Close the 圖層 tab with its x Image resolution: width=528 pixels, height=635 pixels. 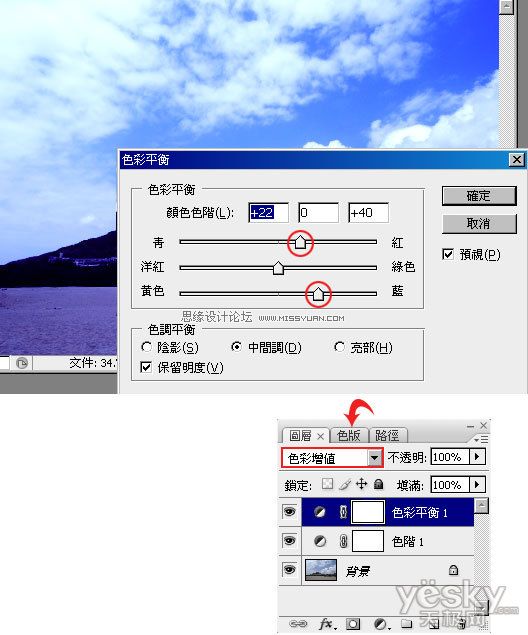click(x=320, y=436)
